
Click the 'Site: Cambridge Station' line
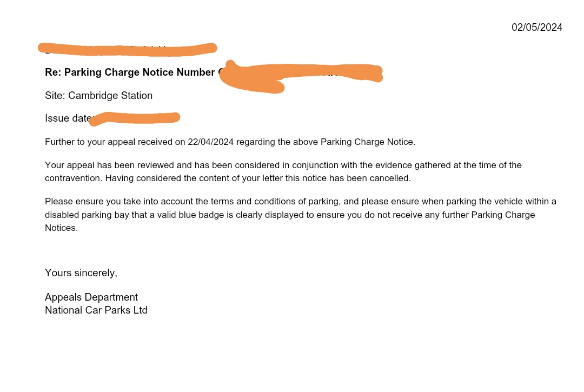(x=98, y=96)
